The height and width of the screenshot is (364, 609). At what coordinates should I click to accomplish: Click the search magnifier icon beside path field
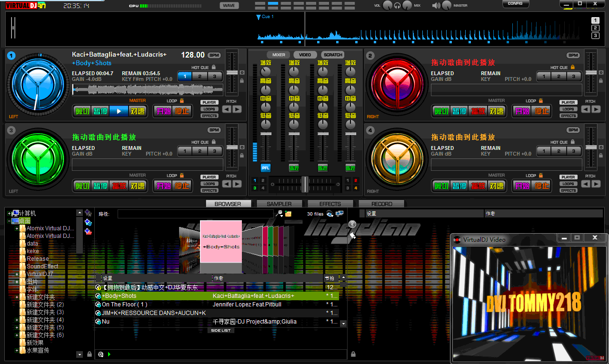click(280, 214)
